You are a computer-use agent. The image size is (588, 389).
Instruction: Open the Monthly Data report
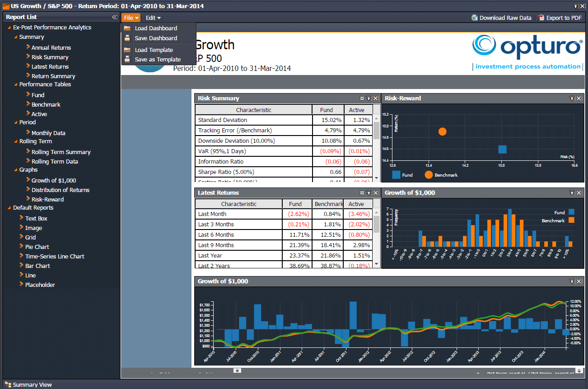tap(48, 133)
